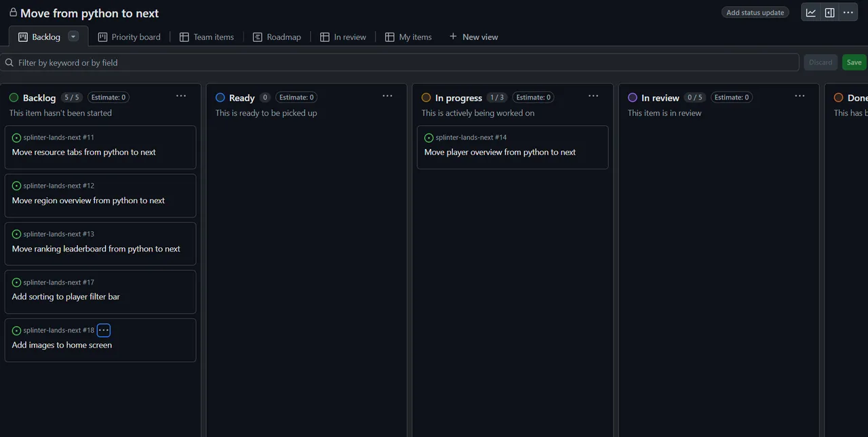Click the table icon on Team items tab
Image resolution: width=868 pixels, height=437 pixels.
(184, 37)
